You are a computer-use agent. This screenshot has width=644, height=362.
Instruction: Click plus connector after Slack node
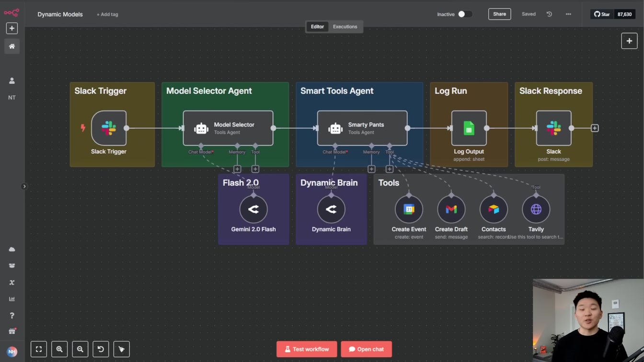tap(595, 128)
